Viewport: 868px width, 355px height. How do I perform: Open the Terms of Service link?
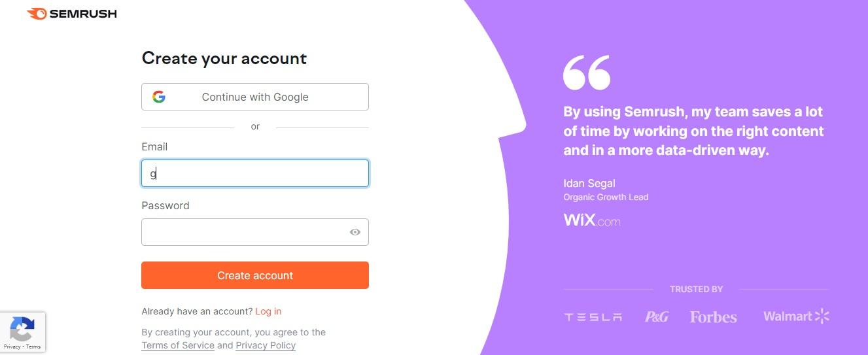click(x=178, y=345)
